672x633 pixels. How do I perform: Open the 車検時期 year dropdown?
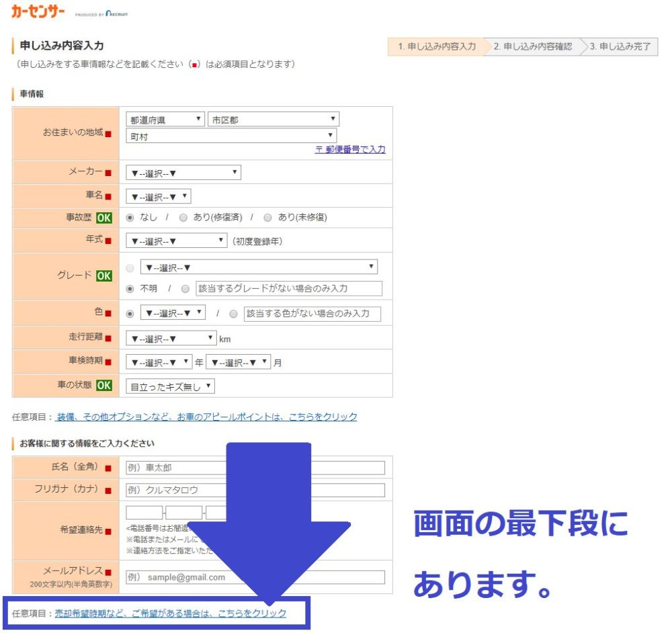pos(159,362)
